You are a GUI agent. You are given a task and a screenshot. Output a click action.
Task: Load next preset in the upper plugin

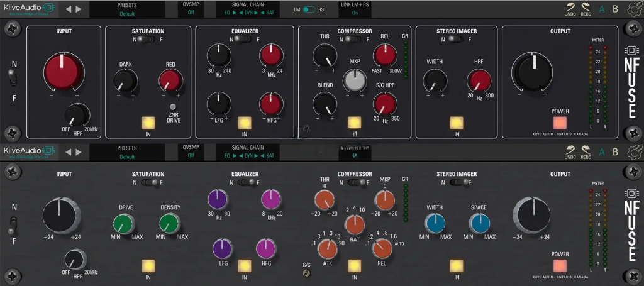coord(79,9)
